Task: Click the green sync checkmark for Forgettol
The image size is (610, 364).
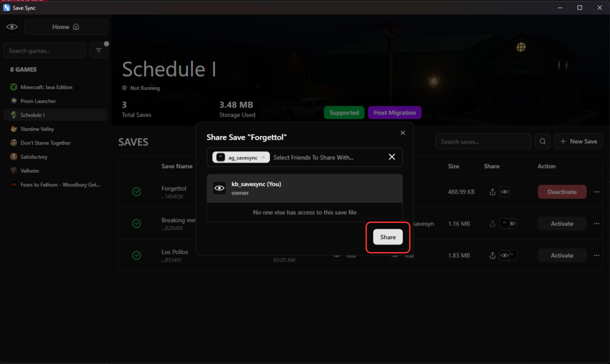Action: [x=136, y=192]
